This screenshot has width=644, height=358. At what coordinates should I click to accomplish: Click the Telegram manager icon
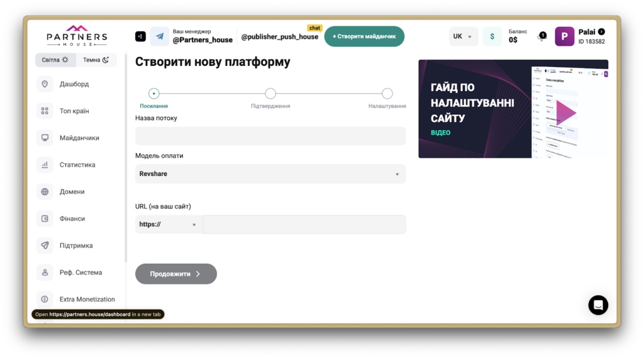point(159,36)
